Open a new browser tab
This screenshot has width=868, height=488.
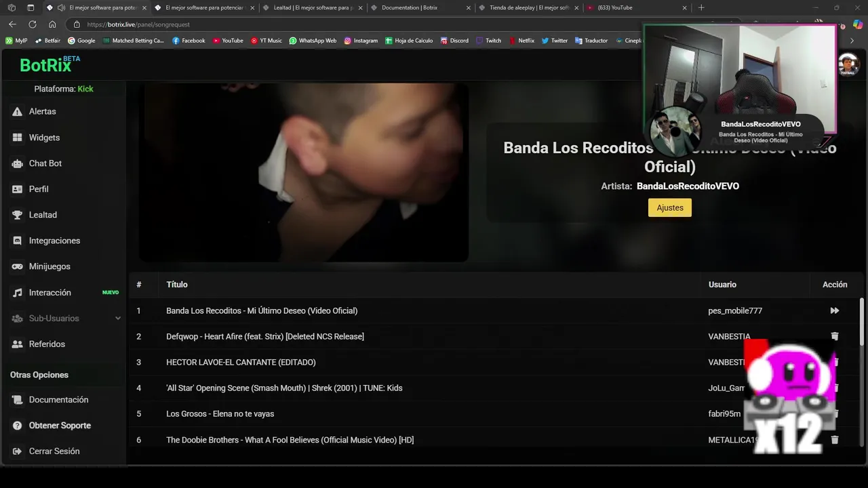click(x=701, y=7)
